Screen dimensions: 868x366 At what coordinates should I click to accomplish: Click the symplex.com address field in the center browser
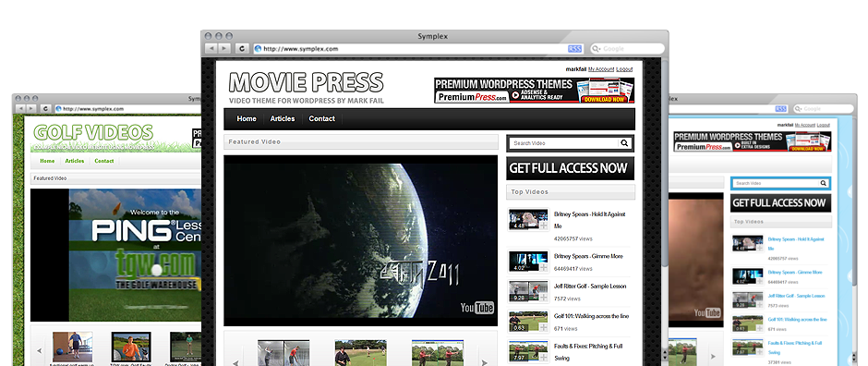coord(418,49)
